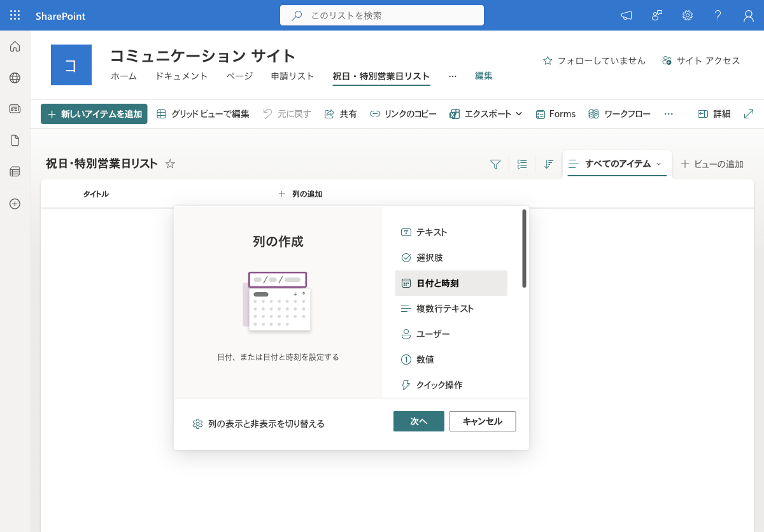The width and height of the screenshot is (764, 532).
Task: Click the list search box
Action: coord(382,15)
